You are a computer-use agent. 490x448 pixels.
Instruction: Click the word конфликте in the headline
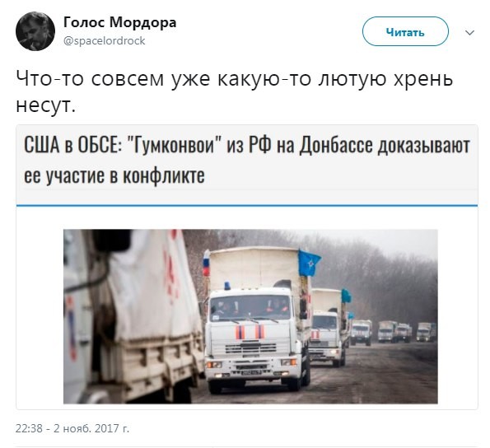point(164,175)
